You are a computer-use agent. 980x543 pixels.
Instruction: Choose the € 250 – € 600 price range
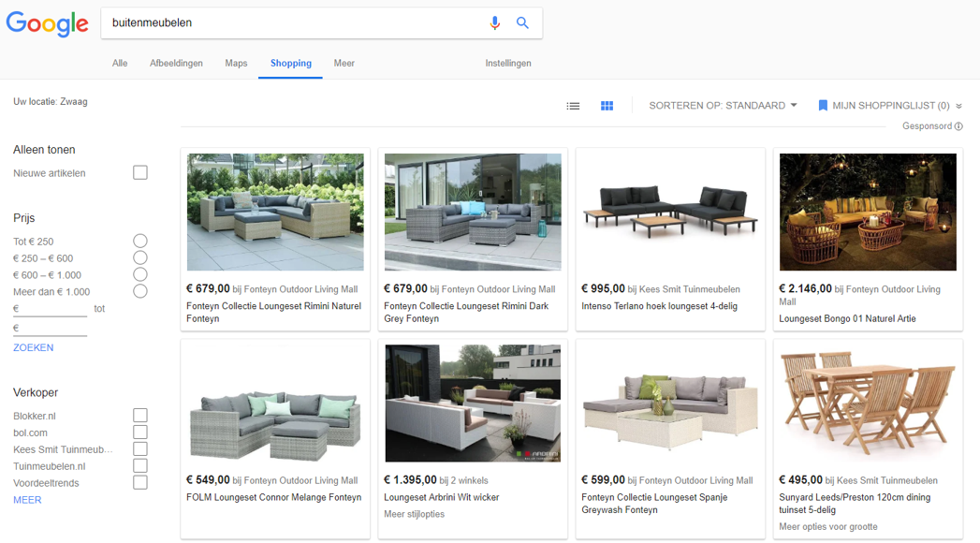click(x=140, y=258)
